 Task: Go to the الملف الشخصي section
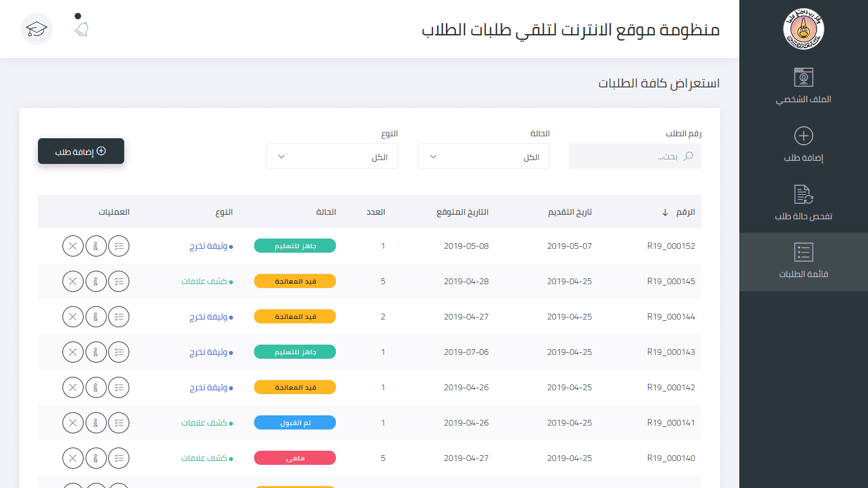pyautogui.click(x=803, y=84)
